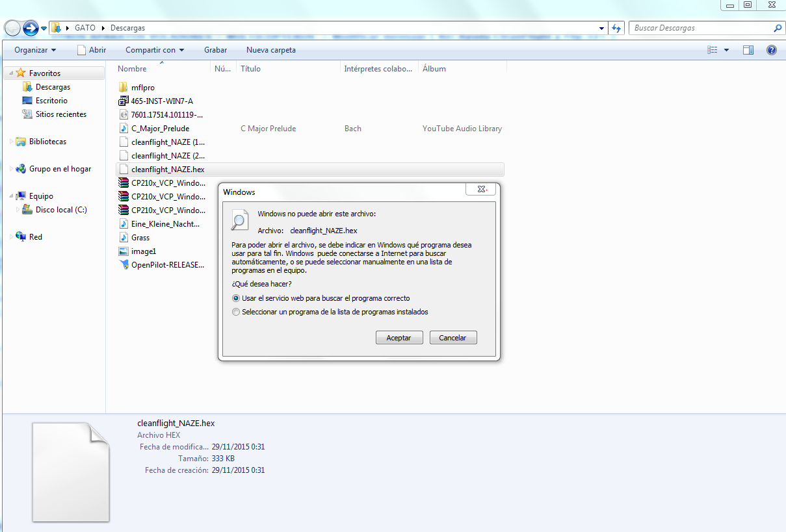Click 'Nueva carpeta' in the toolbar
The image size is (786, 532).
click(270, 50)
